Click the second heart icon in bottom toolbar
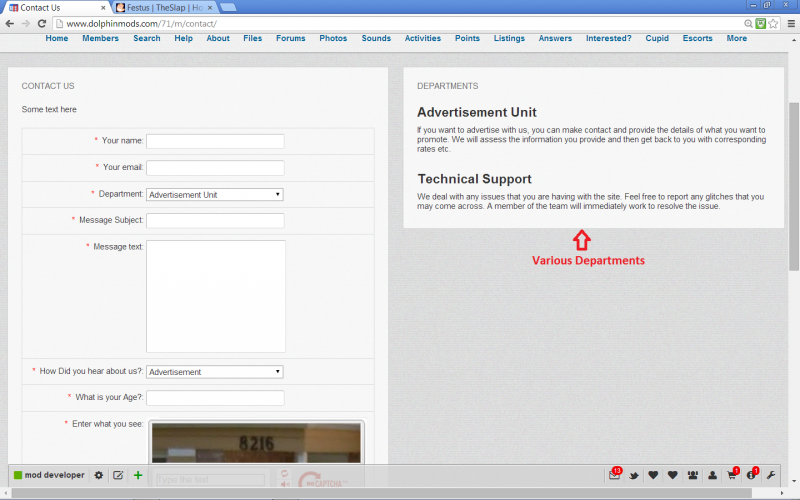This screenshot has width=800, height=500. click(672, 475)
